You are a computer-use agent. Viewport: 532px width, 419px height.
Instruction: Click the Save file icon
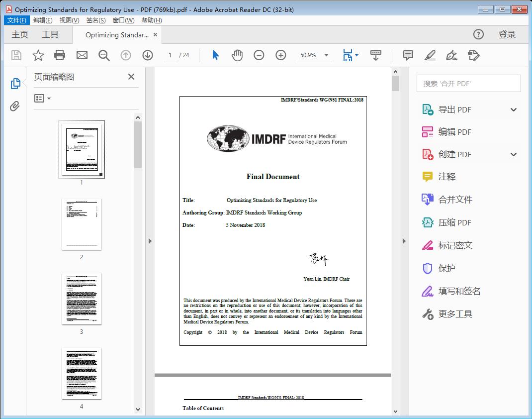16,55
